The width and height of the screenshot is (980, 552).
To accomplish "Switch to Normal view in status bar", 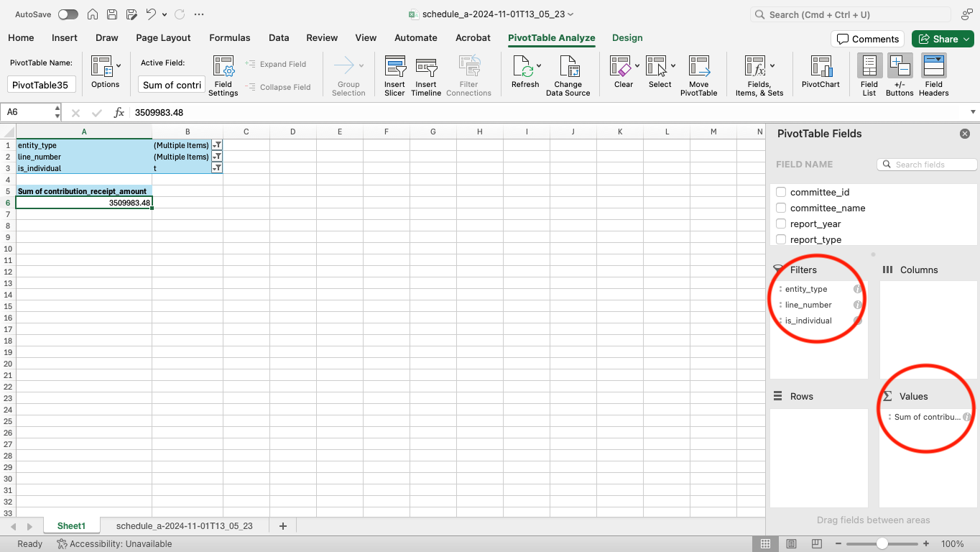I will (766, 544).
